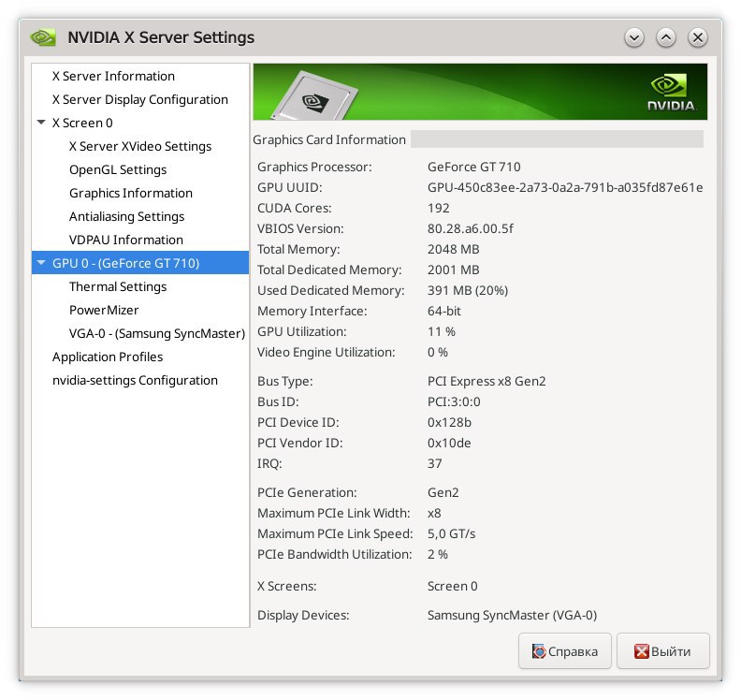
Task: Click the NVIDIA app icon in title bar
Action: click(x=42, y=37)
